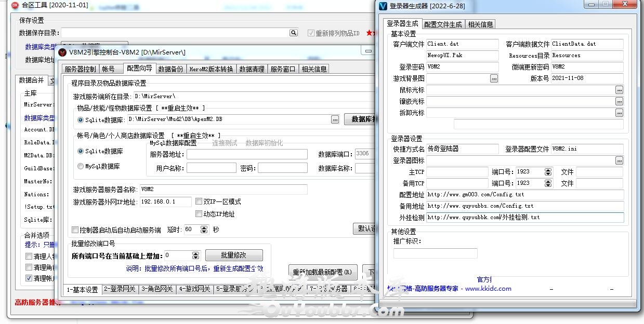Toggle auto-start server after controller launch
Image resolution: width=644 pixels, height=324 pixels.
click(75, 230)
